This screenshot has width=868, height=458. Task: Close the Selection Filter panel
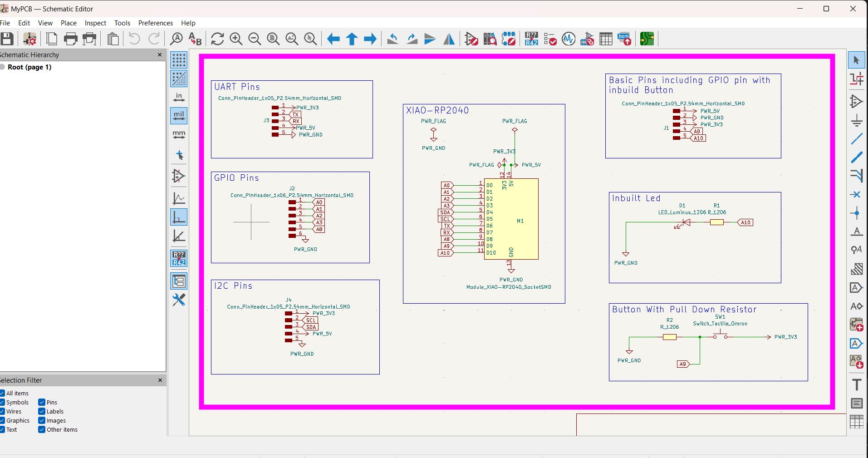point(160,380)
